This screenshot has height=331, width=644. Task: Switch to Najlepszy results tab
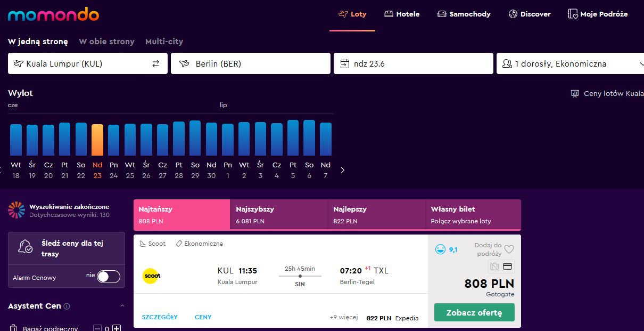[376, 215]
